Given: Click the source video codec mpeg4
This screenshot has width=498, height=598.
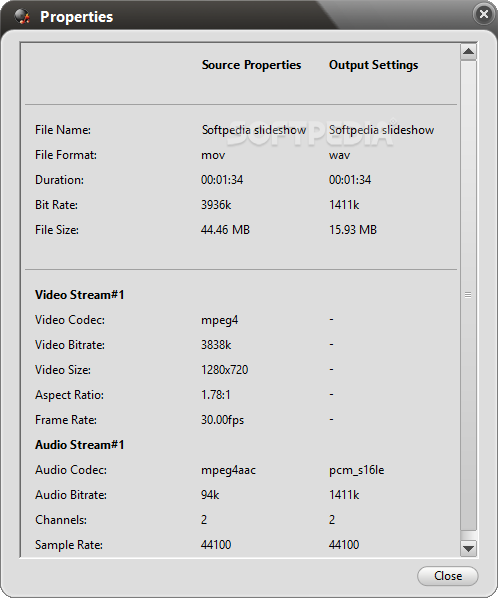Looking at the screenshot, I should pyautogui.click(x=220, y=320).
